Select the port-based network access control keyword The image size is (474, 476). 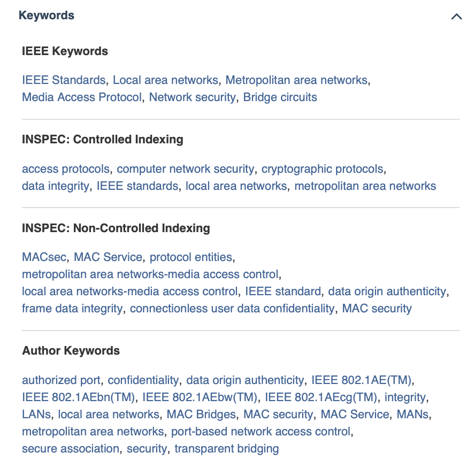(259, 431)
